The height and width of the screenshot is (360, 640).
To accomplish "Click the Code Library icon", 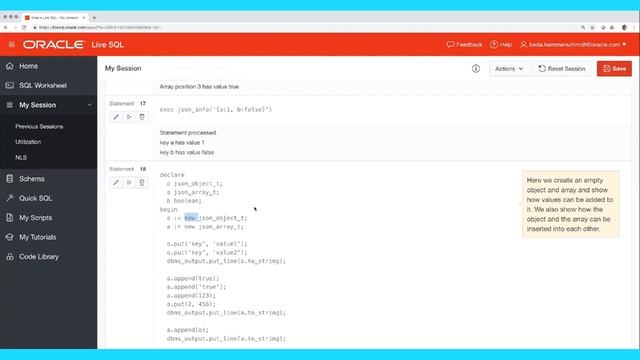I will coord(10,257).
